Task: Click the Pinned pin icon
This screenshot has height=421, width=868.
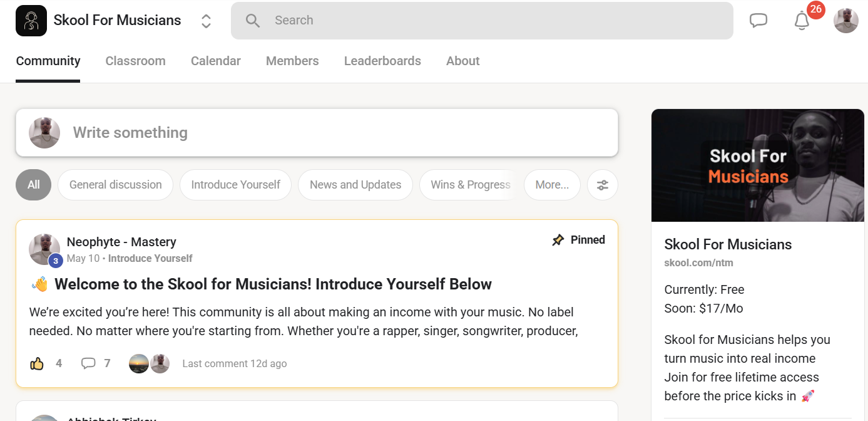Action: (558, 240)
